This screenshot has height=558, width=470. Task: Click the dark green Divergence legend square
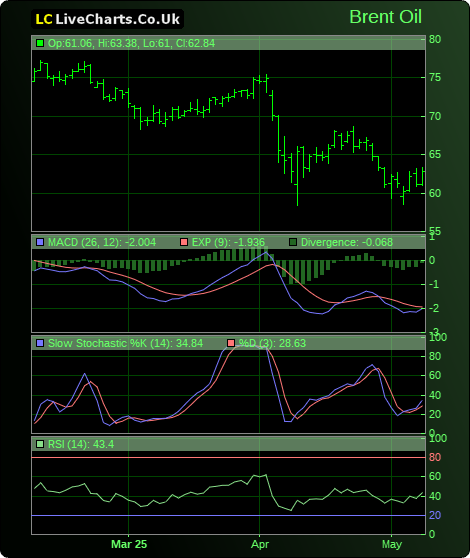[x=293, y=242]
